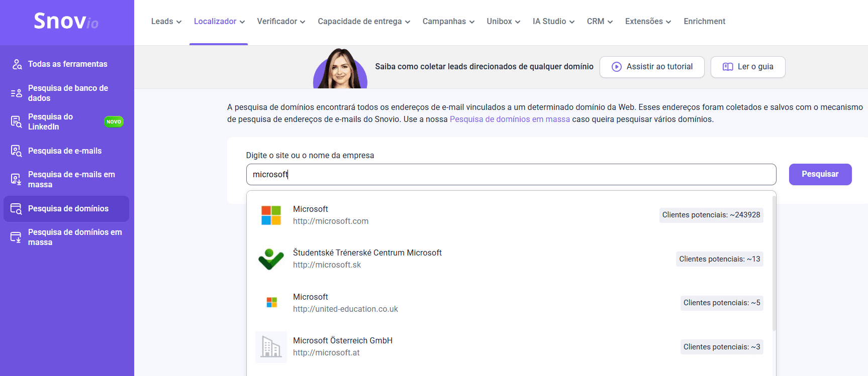Go to Pesquisa de e-mails

point(66,151)
